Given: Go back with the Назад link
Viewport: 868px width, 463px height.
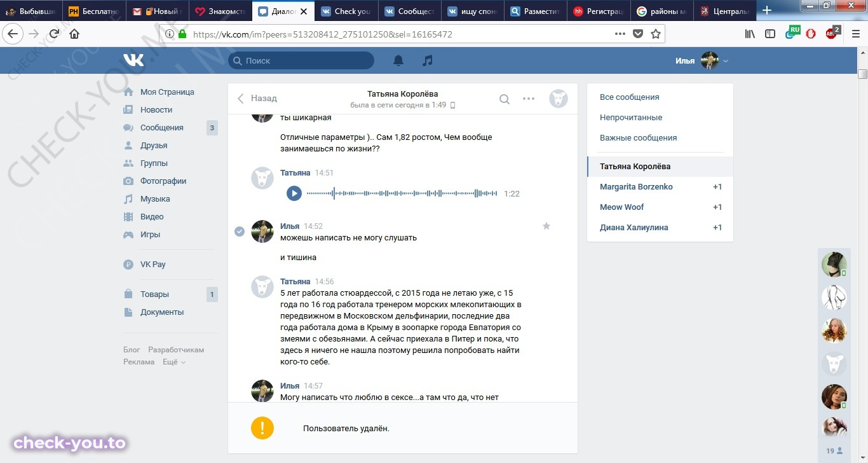Looking at the screenshot, I should (257, 99).
